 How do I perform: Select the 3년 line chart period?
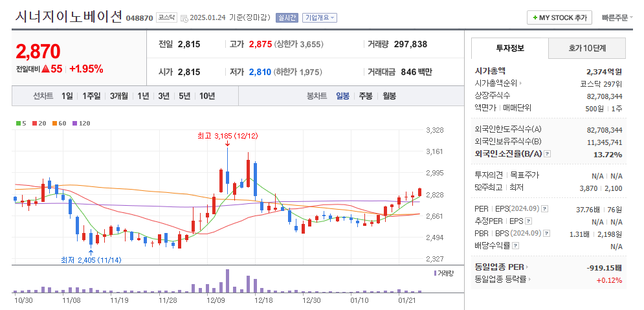[164, 96]
